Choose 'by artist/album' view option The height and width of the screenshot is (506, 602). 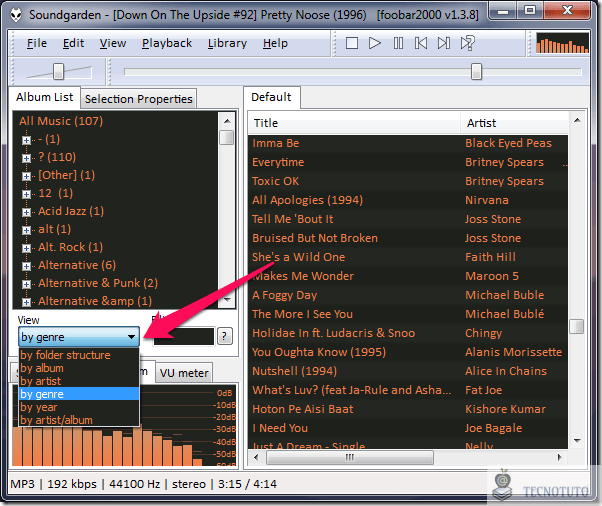click(79, 420)
